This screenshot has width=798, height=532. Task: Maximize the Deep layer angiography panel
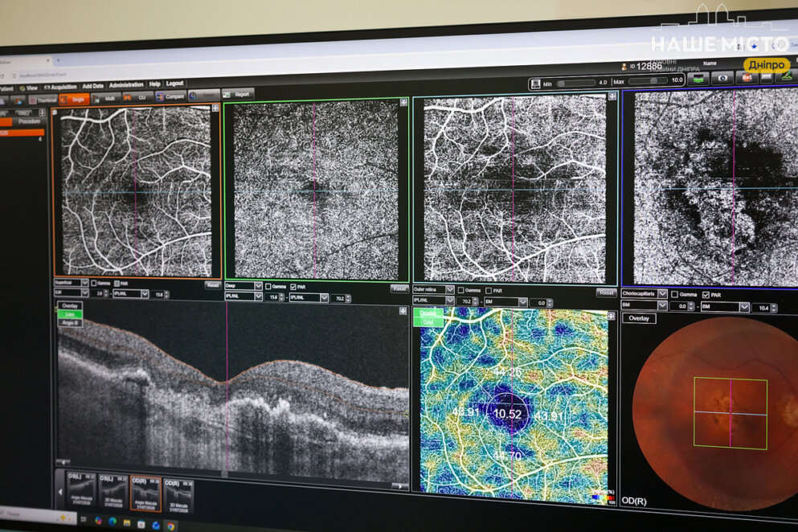coord(403,102)
